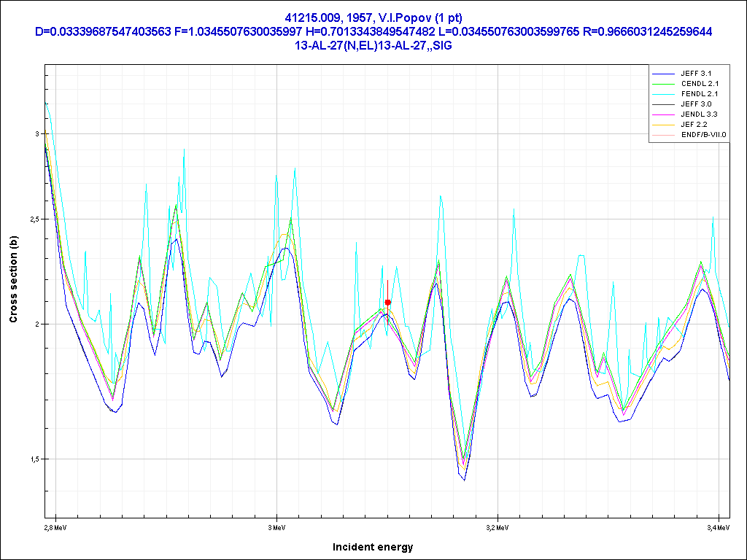This screenshot has width=747, height=560.
Task: Click the '3 MeV' x-axis tick label
Action: click(x=276, y=526)
